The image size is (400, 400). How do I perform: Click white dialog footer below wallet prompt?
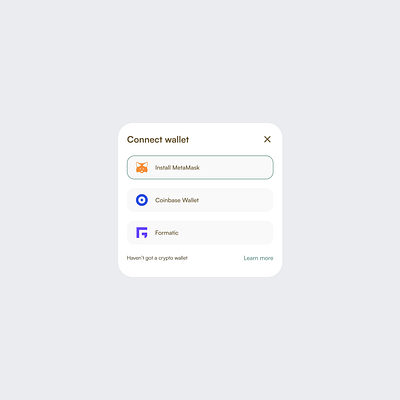tap(200, 269)
